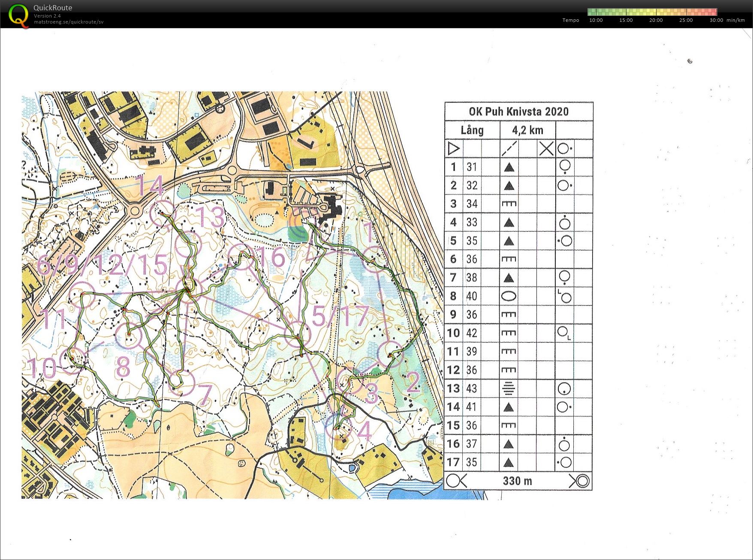Click the QuickRoute logo icon
The height and width of the screenshot is (560, 753).
click(x=18, y=15)
